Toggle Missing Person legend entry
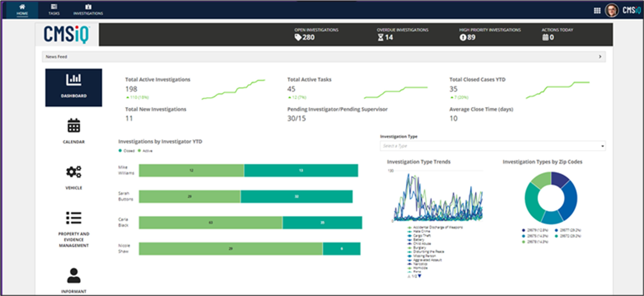 tap(421, 256)
